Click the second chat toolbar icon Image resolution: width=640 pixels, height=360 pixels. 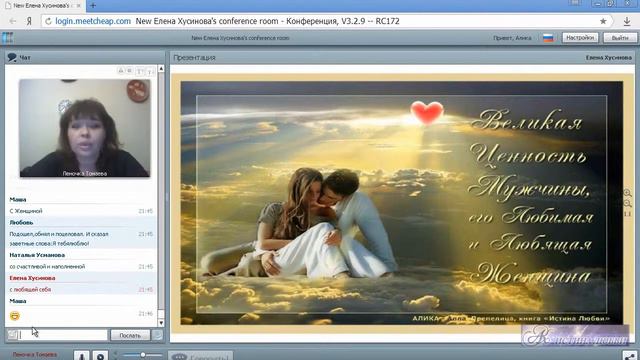pos(129,71)
